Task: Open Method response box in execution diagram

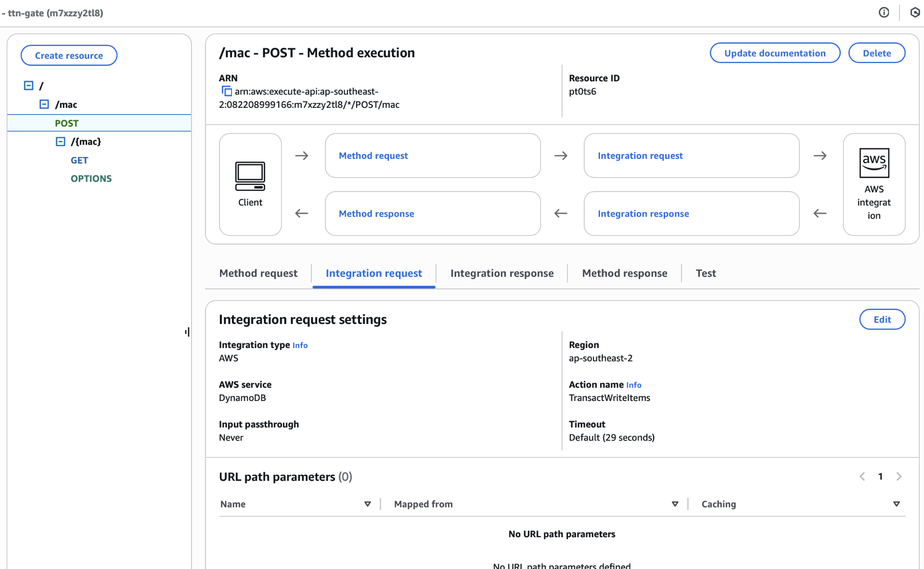Action: click(x=433, y=213)
